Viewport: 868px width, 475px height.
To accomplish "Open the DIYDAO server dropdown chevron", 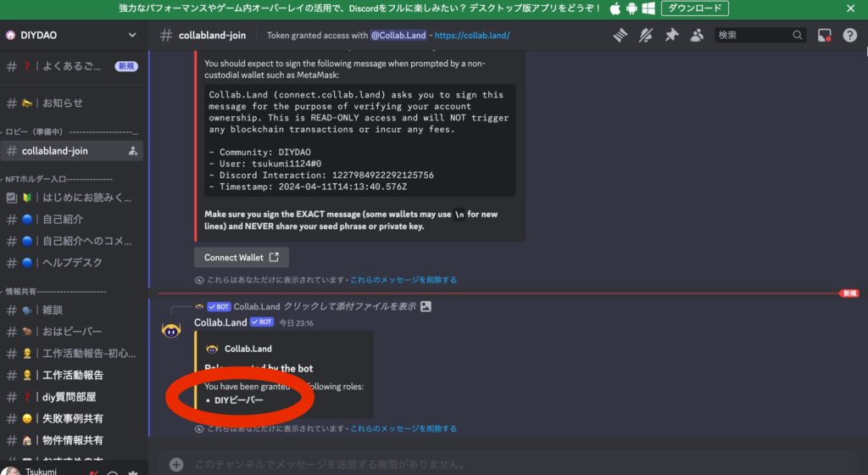I will (132, 35).
